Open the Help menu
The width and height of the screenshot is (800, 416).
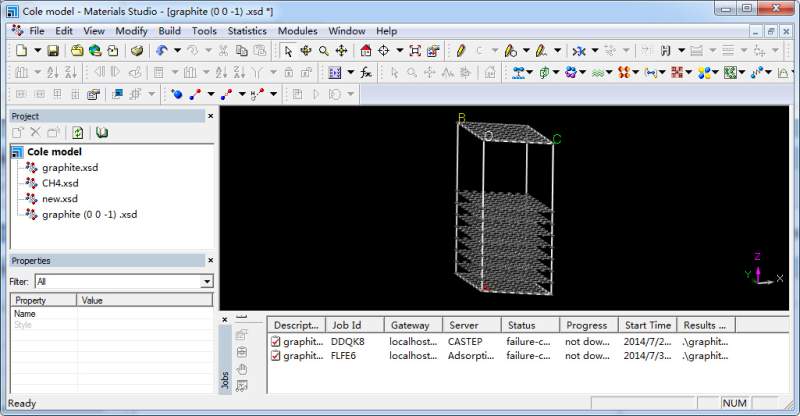tap(386, 31)
